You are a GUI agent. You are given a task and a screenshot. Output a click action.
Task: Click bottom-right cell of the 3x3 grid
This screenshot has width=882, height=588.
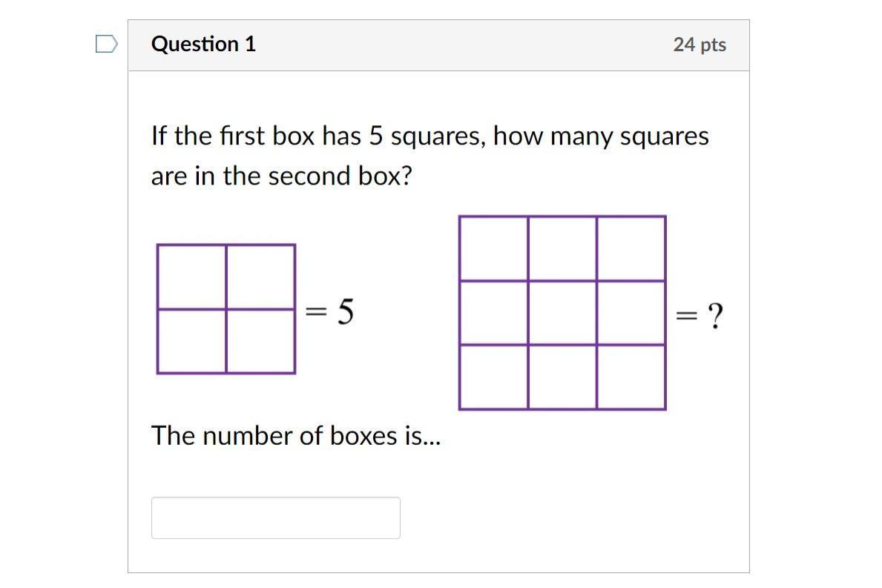point(631,377)
